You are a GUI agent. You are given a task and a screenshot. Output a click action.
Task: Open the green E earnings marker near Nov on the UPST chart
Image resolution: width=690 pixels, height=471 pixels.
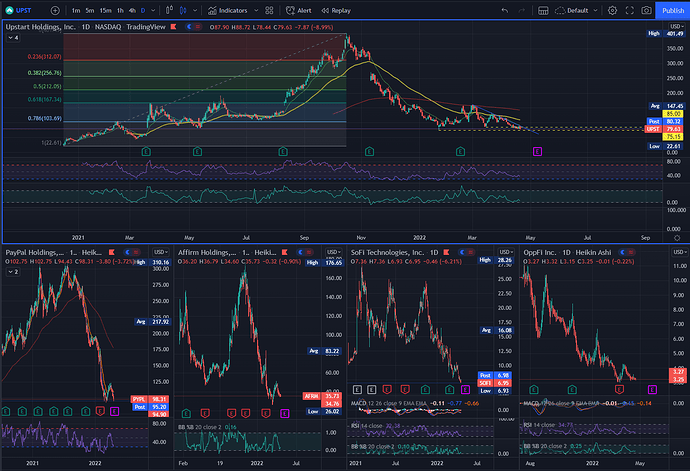point(369,152)
